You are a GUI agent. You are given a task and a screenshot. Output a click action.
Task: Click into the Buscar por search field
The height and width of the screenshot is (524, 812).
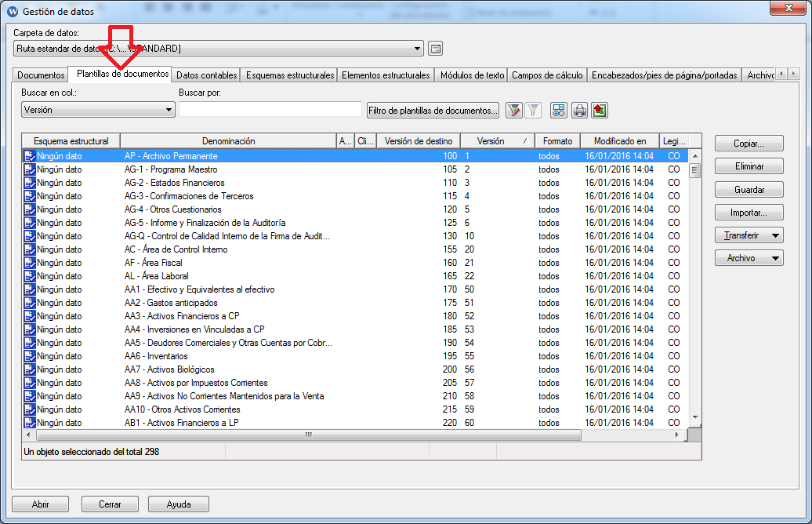tap(270, 109)
